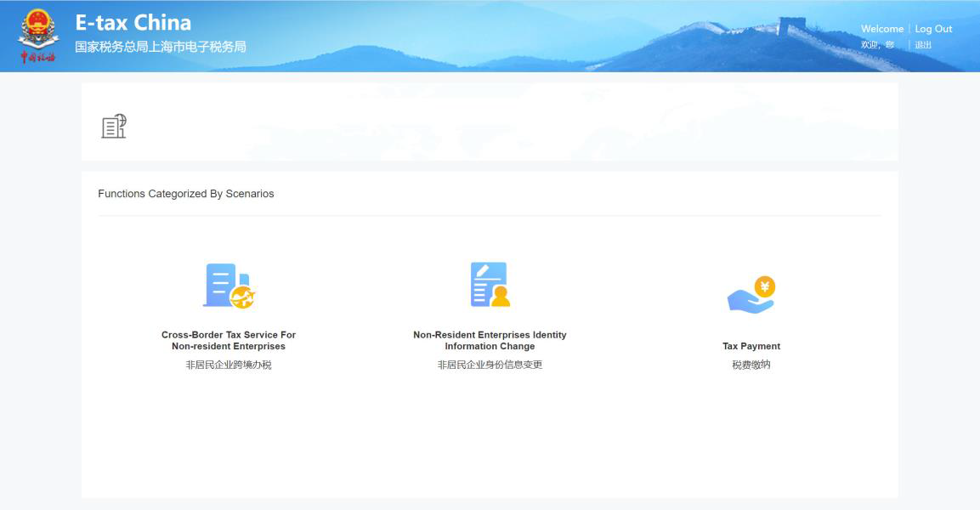
Task: Click the Log Out link
Action: 933,29
